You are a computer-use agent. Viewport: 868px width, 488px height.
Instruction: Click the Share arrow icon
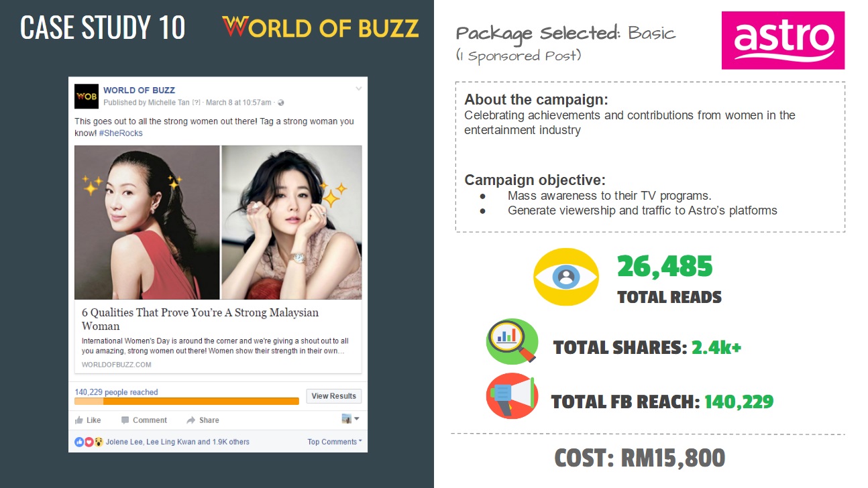coord(191,420)
